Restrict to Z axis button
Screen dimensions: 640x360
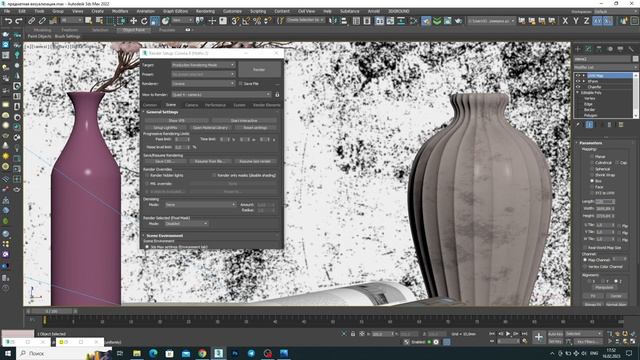(x=587, y=21)
